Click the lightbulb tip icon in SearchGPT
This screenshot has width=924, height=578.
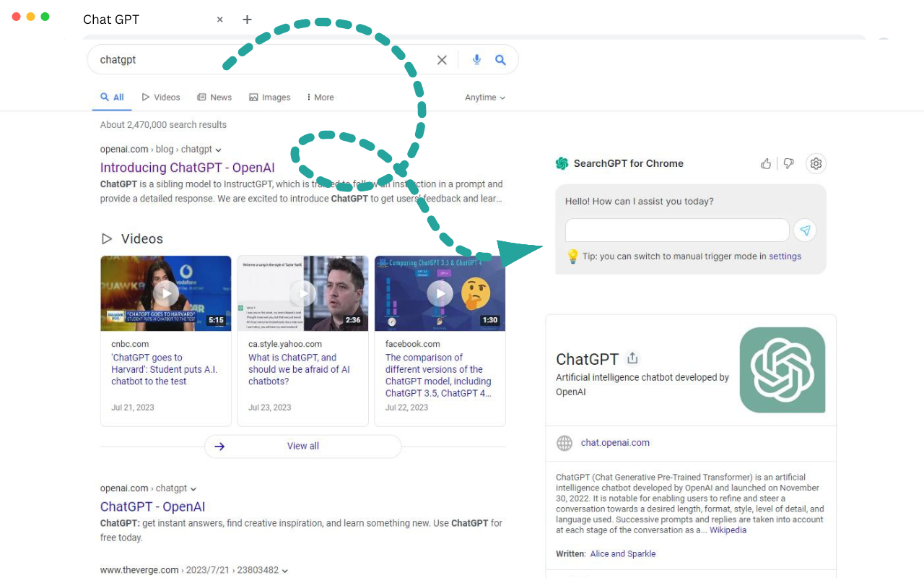point(572,256)
